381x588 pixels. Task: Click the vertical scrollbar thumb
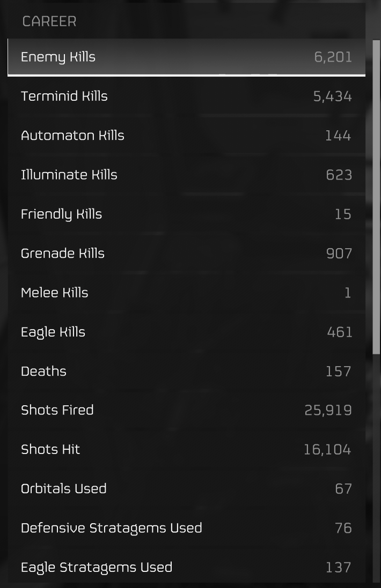pyautogui.click(x=376, y=197)
